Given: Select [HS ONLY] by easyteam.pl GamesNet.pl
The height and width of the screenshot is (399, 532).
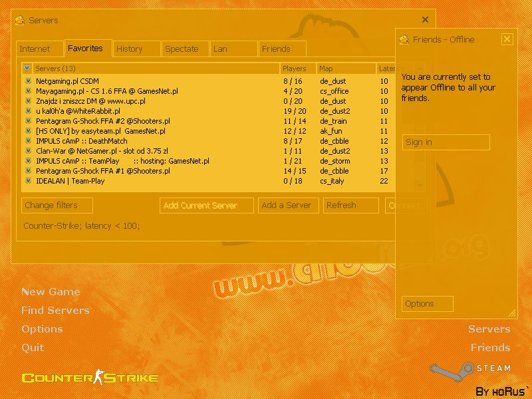Looking at the screenshot, I should [x=101, y=131].
